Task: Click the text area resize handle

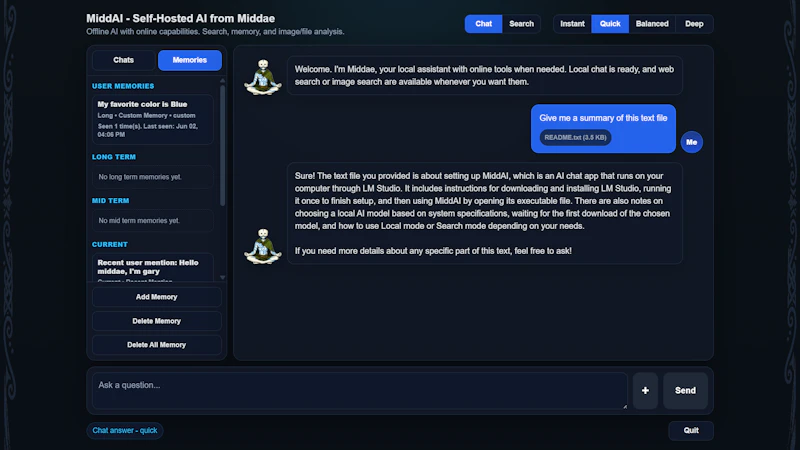Action: [x=624, y=406]
